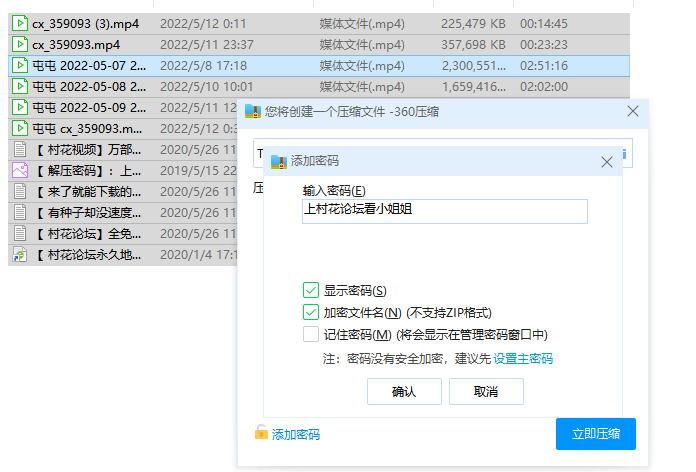Select the cx_359093.mp4 file icon
Screen dimensions: 696x472
19,44
